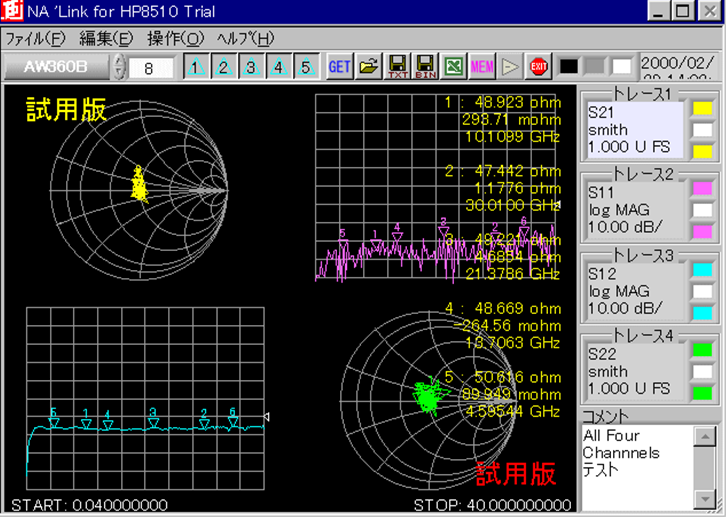This screenshot has width=726, height=517.
Task: Click white middle box of トレース4
Action: [x=702, y=372]
